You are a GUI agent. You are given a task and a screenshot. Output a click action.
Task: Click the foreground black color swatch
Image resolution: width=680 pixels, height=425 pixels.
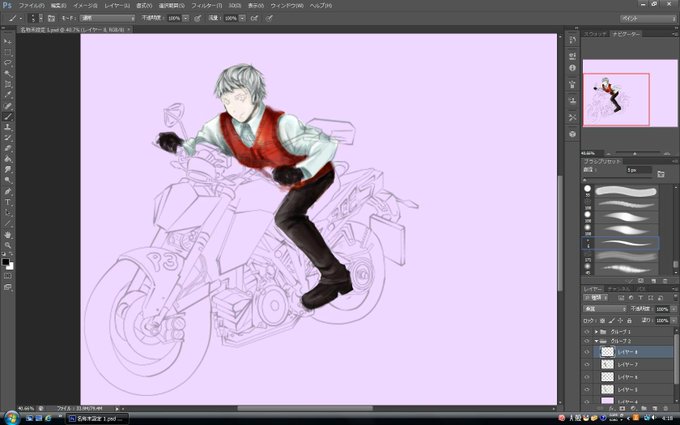pos(5,262)
